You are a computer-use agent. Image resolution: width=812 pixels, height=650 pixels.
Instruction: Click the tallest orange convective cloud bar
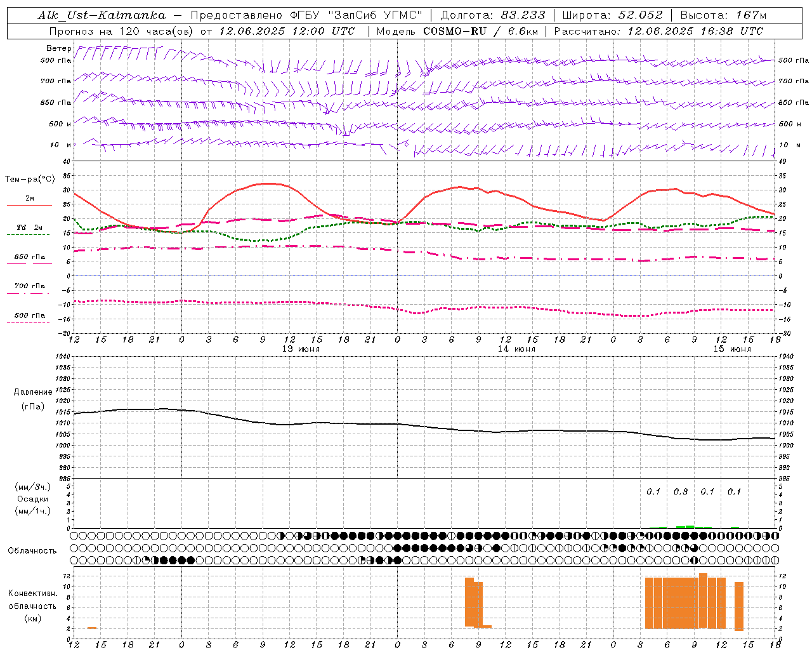tap(703, 600)
